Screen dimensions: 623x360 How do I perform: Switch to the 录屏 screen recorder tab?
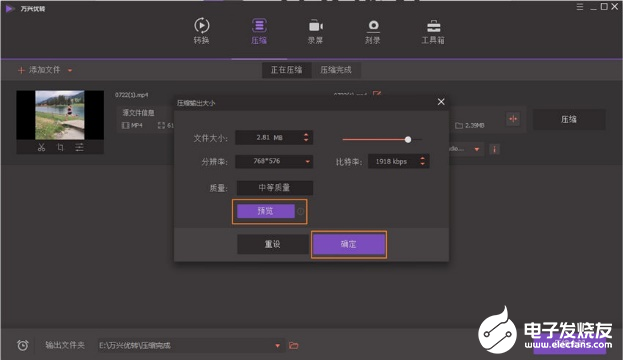coord(315,31)
